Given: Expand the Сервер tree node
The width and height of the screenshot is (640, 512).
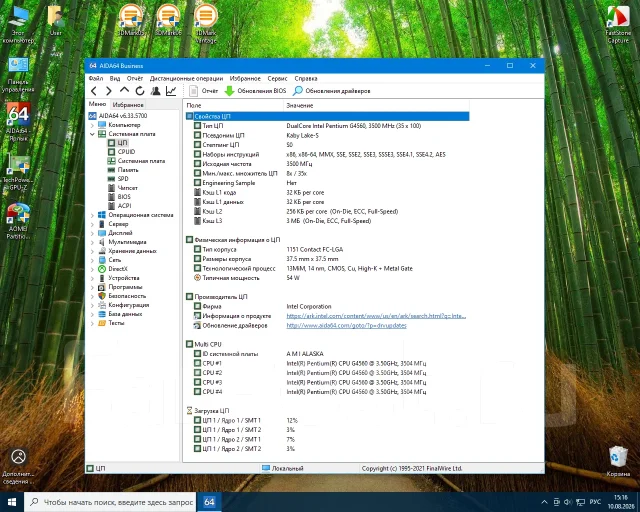Looking at the screenshot, I should pos(92,224).
